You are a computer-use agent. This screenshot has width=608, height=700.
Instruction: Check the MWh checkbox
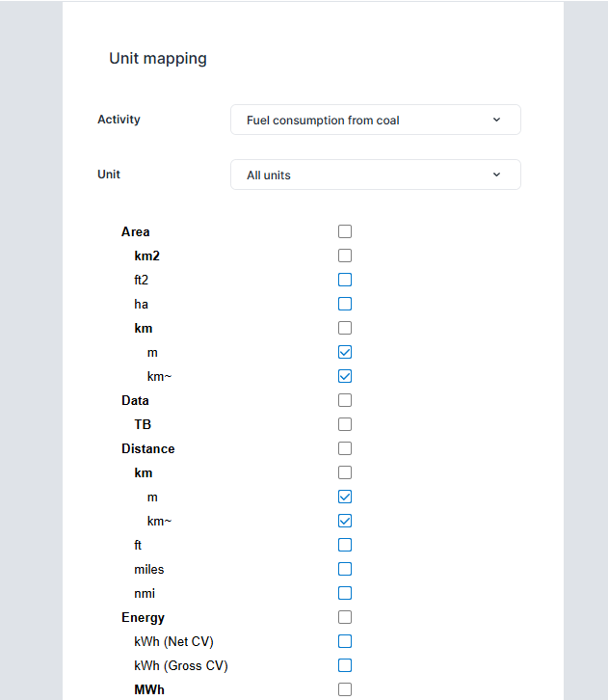click(345, 689)
